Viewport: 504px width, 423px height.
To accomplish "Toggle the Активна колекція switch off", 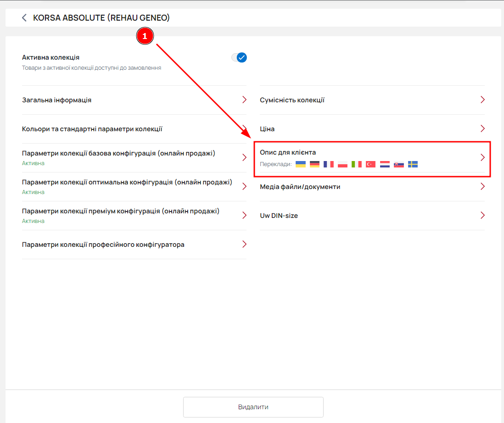I will 239,57.
